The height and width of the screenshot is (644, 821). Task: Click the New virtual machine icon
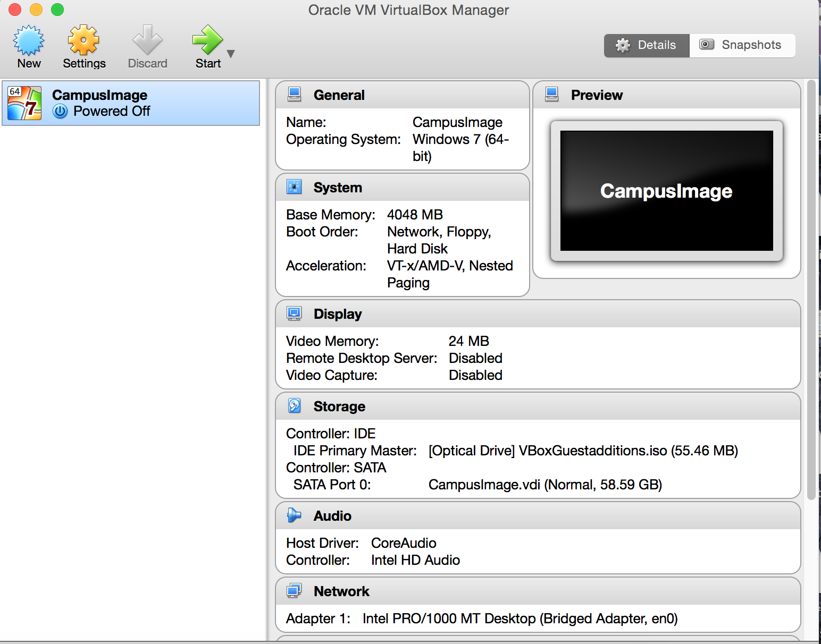point(29,41)
